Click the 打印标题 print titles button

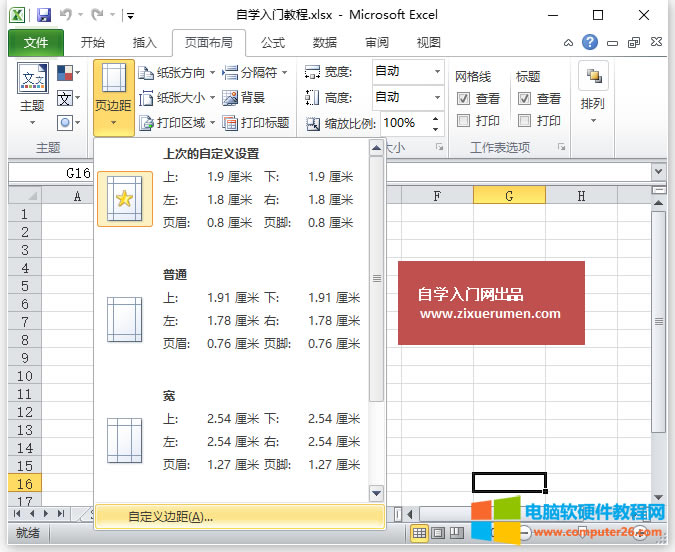tap(255, 122)
